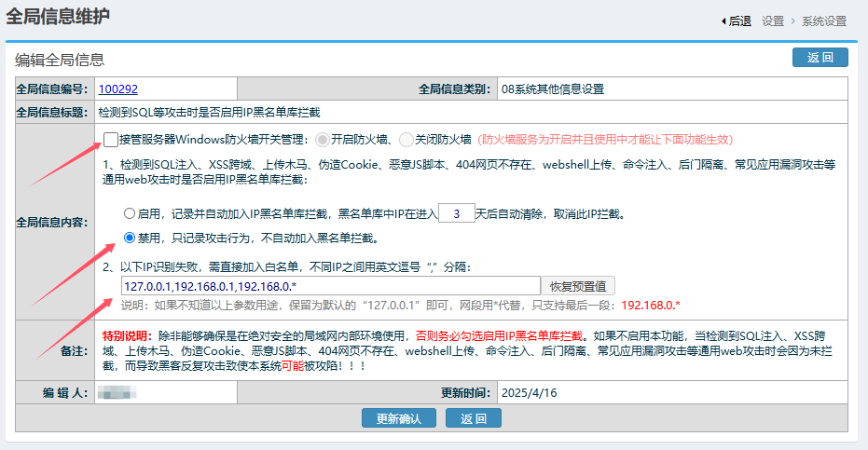Choose the 禁用 record-only radio option
The width and height of the screenshot is (868, 450).
point(130,238)
